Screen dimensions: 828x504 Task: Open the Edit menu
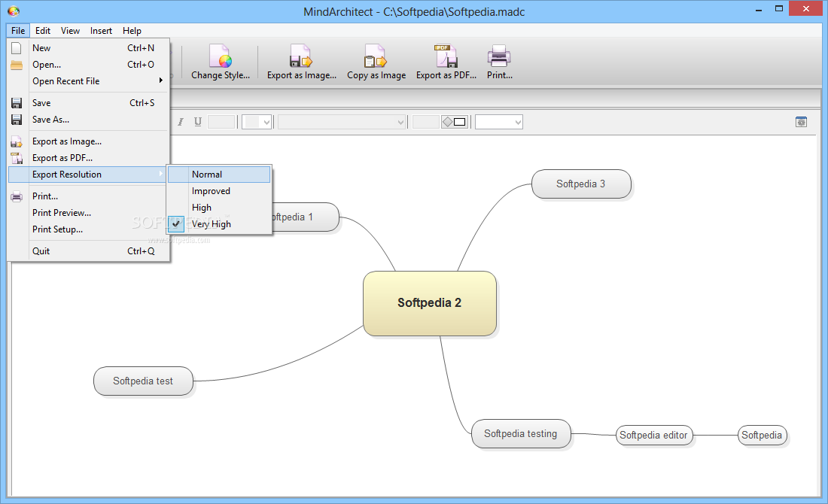point(43,31)
